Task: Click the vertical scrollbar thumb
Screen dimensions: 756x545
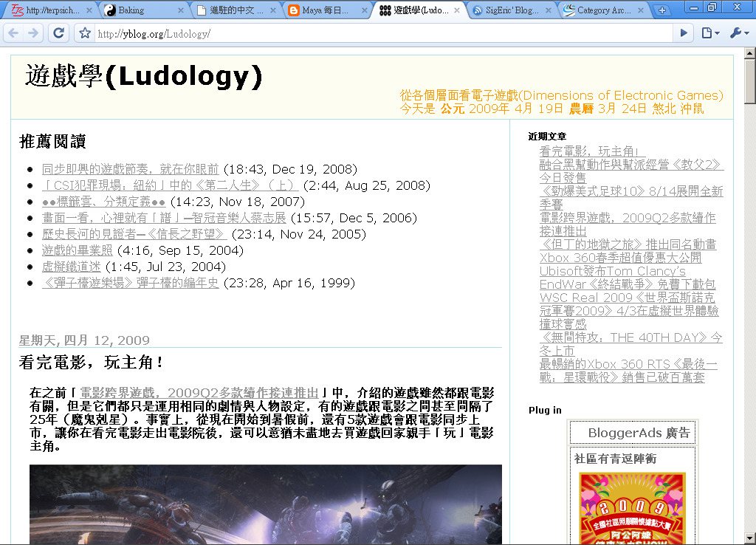Action: click(x=750, y=81)
